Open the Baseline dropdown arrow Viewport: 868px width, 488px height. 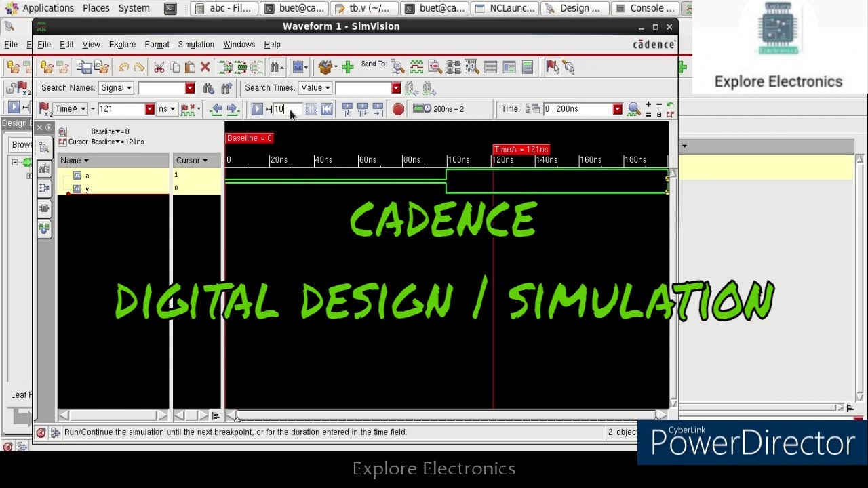[x=118, y=131]
